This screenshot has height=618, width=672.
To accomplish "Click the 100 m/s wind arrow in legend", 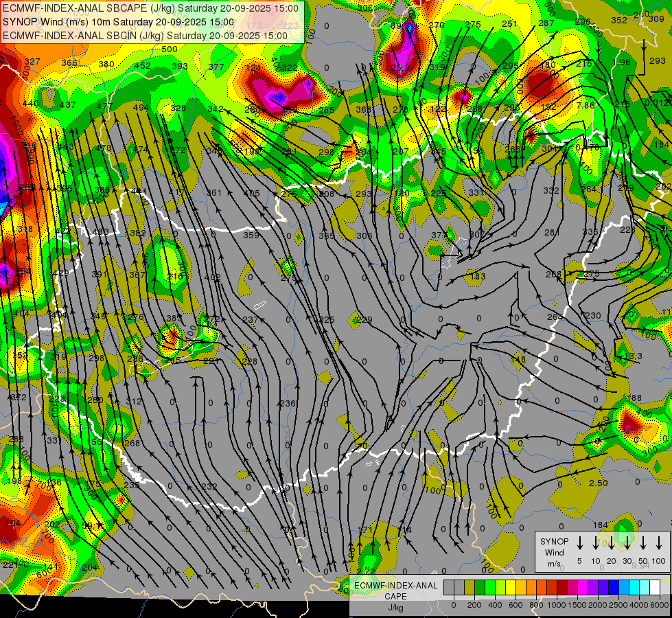I will click(x=659, y=542).
